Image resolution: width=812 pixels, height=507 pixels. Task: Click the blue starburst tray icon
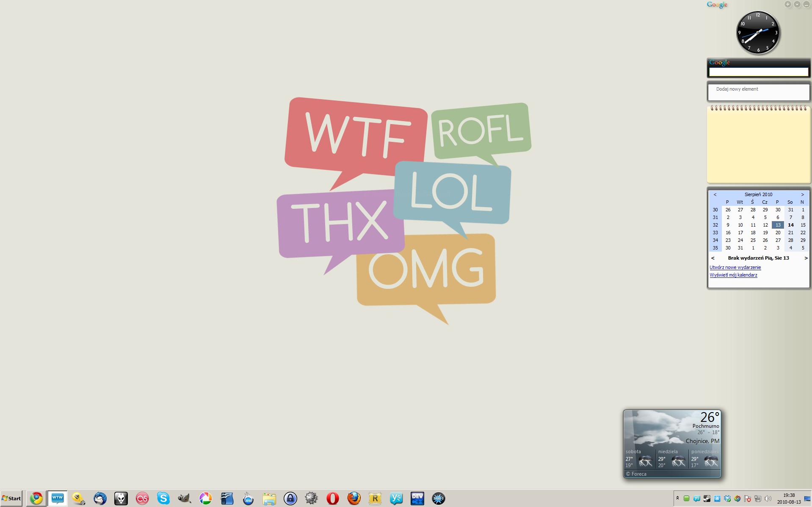pos(717,499)
